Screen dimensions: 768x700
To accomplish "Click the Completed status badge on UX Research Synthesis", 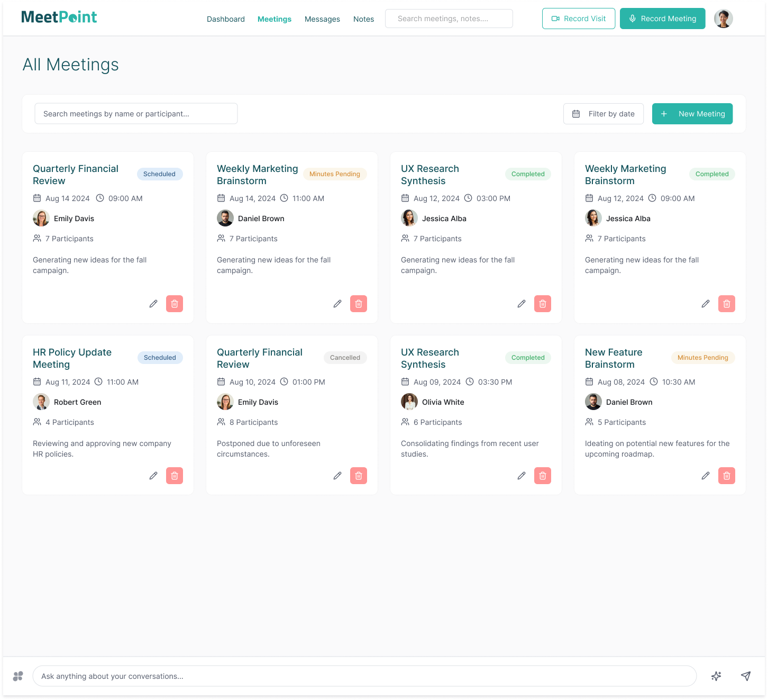I will [x=528, y=174].
